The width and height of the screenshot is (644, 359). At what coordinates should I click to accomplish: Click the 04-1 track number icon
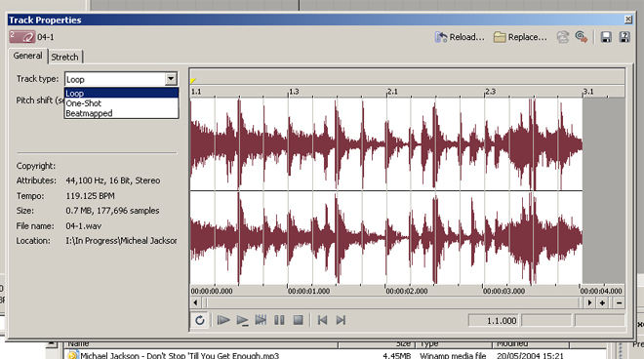click(22, 37)
